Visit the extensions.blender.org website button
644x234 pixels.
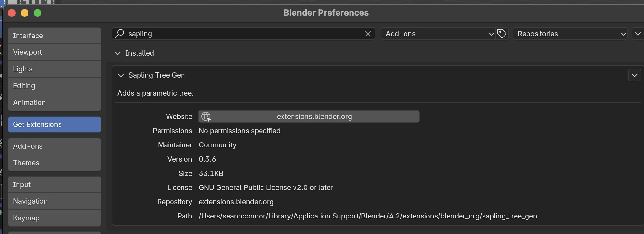tap(309, 116)
